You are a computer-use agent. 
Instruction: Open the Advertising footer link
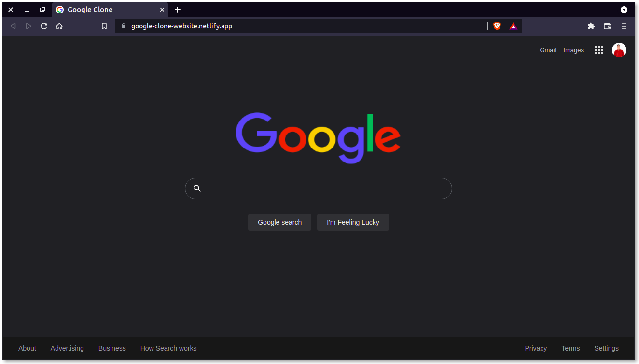click(x=67, y=348)
